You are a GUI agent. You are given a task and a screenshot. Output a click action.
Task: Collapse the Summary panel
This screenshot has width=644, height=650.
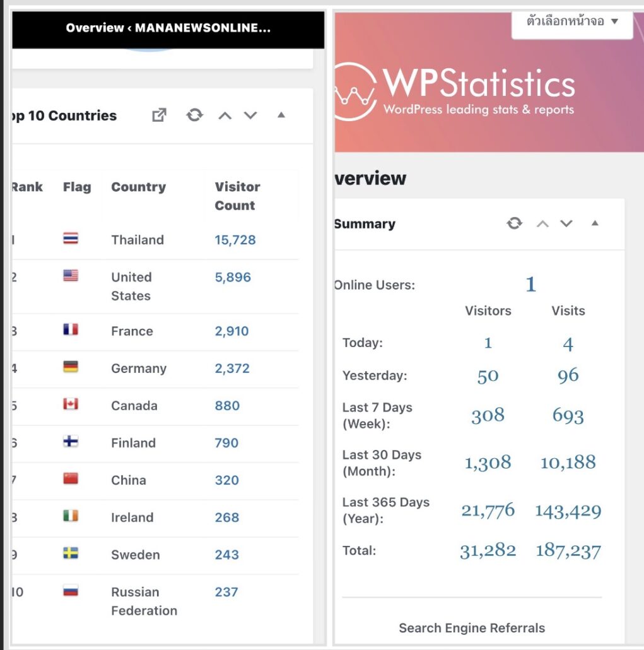pos(595,223)
